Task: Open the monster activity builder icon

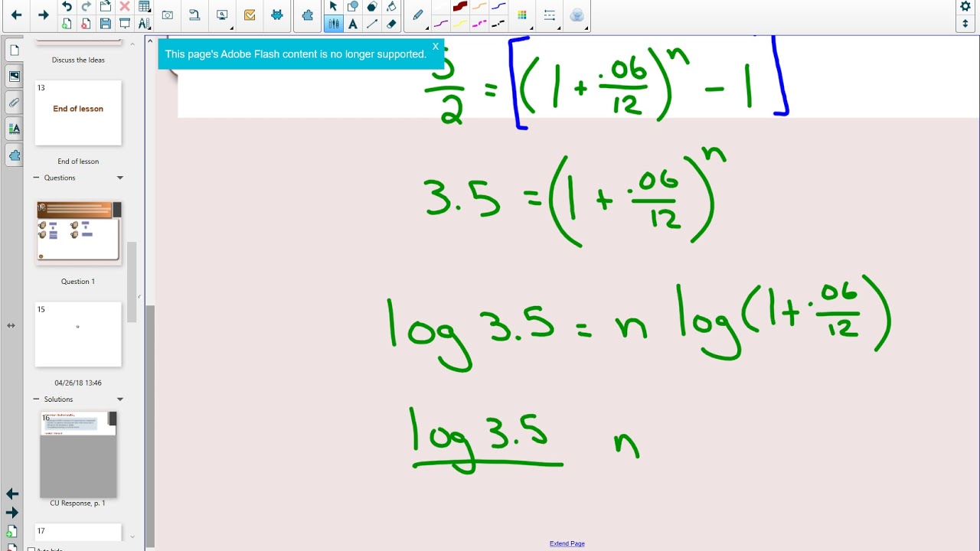Action: tap(277, 15)
